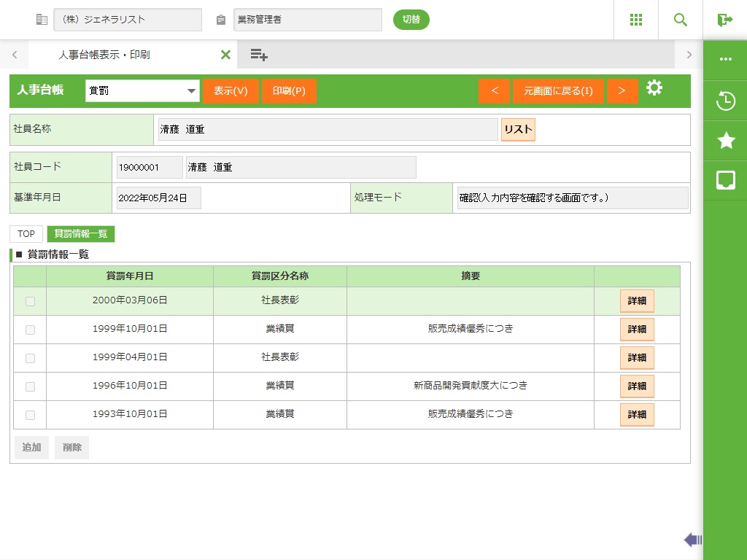Collapse side panel with purple arrow
Screen dimensions: 747x560
coord(692,540)
